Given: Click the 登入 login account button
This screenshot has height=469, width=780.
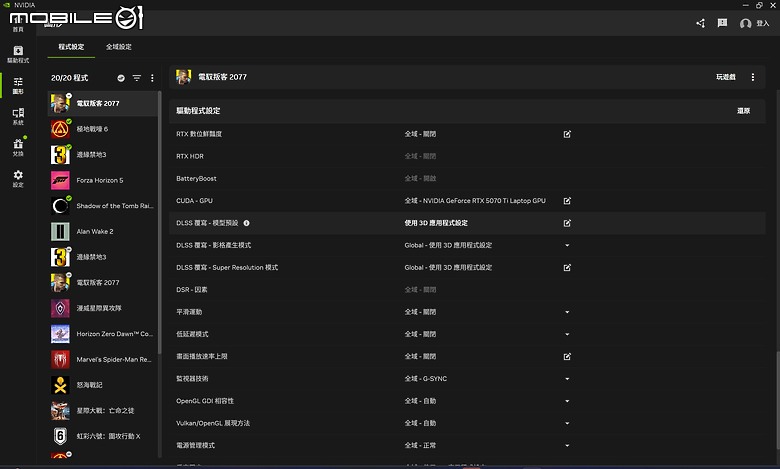Looking at the screenshot, I should click(754, 23).
